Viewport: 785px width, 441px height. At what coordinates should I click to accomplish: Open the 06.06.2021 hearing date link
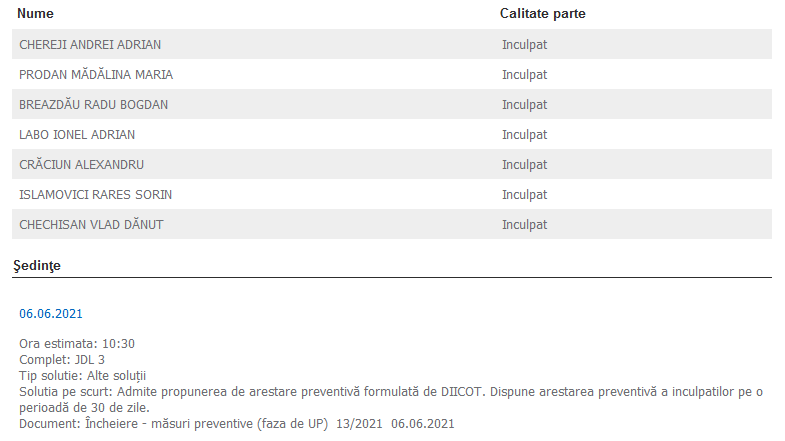51,314
